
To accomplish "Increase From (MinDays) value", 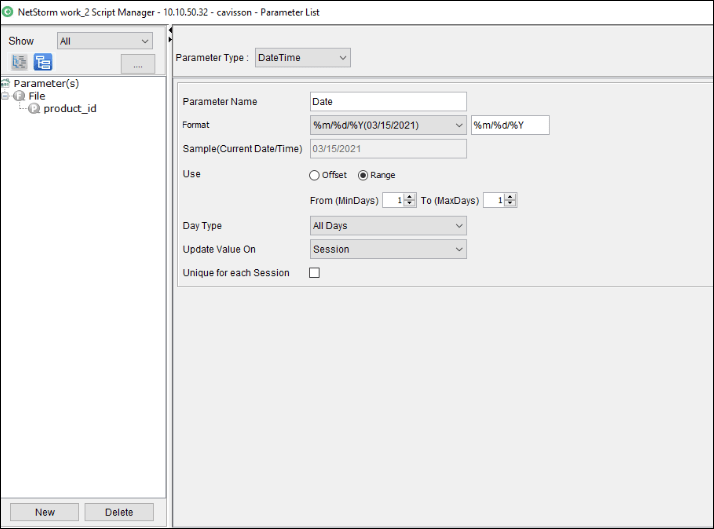I will (x=410, y=197).
